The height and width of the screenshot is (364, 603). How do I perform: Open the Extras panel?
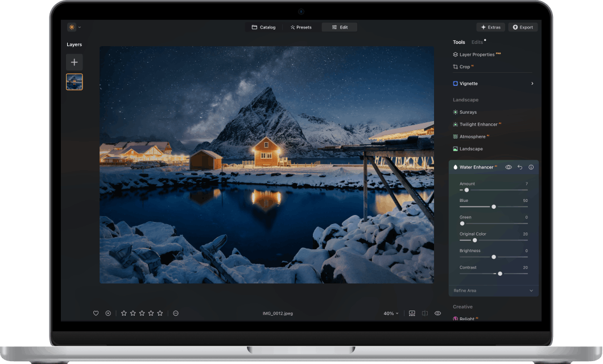pos(490,27)
